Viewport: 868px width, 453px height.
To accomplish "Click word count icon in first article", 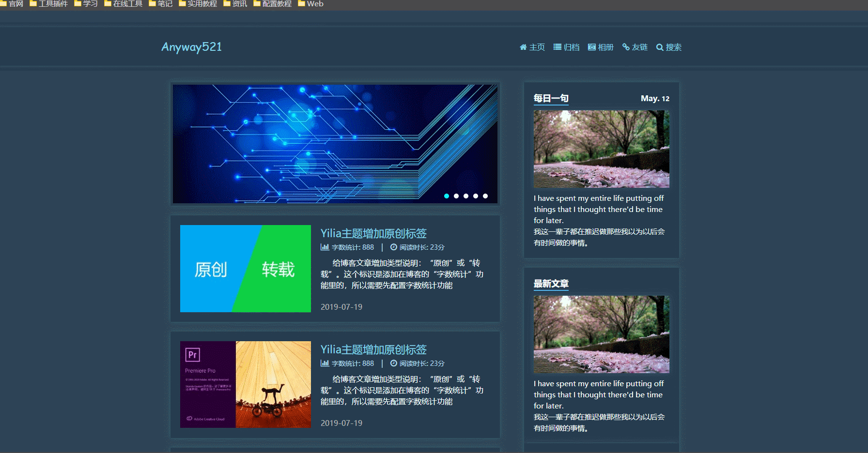I will coord(325,247).
